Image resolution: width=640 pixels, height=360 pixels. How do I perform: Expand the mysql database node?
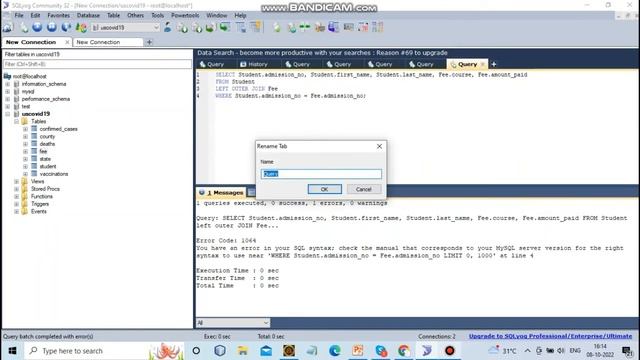[7, 91]
